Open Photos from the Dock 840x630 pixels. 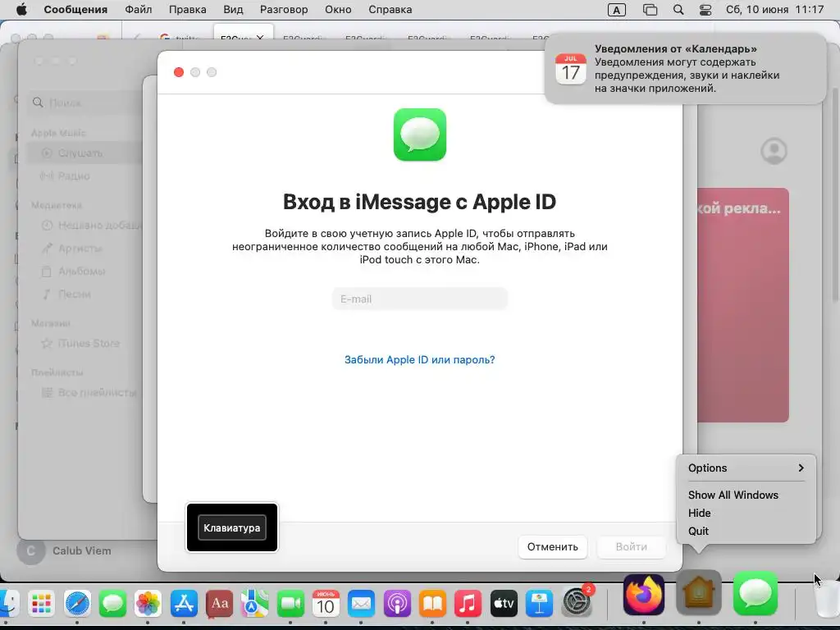coord(148,603)
